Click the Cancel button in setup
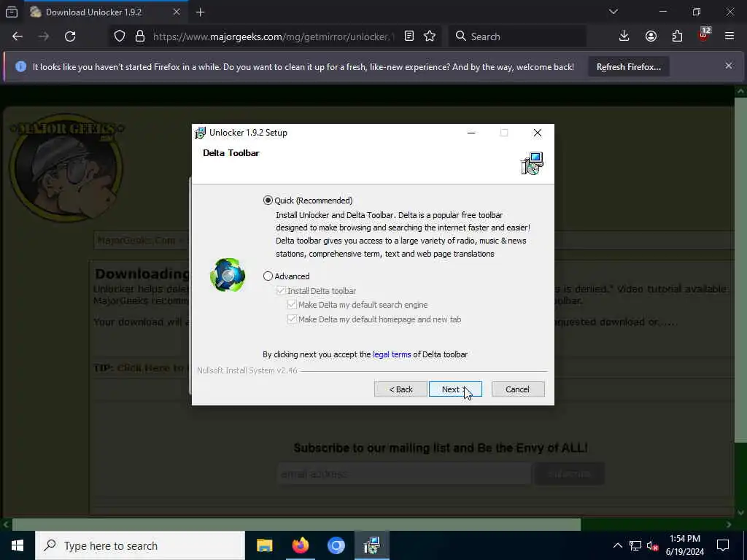 pyautogui.click(x=517, y=389)
